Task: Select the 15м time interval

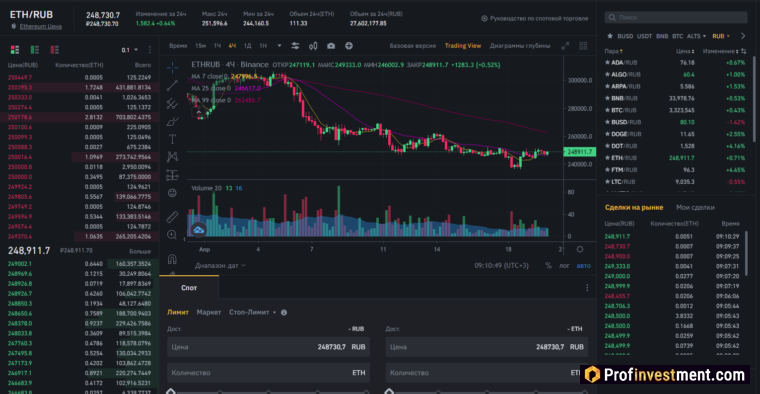Action: coord(201,46)
